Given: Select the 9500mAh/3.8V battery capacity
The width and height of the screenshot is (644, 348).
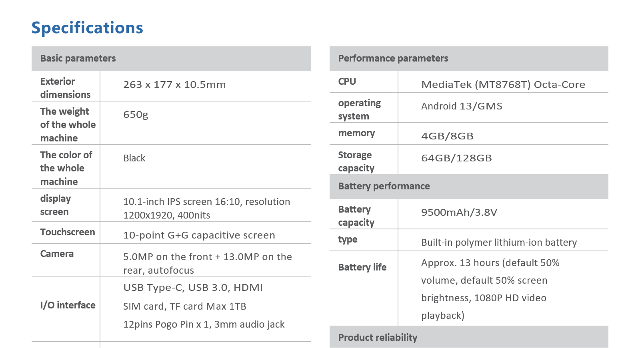Looking at the screenshot, I should point(459,213).
